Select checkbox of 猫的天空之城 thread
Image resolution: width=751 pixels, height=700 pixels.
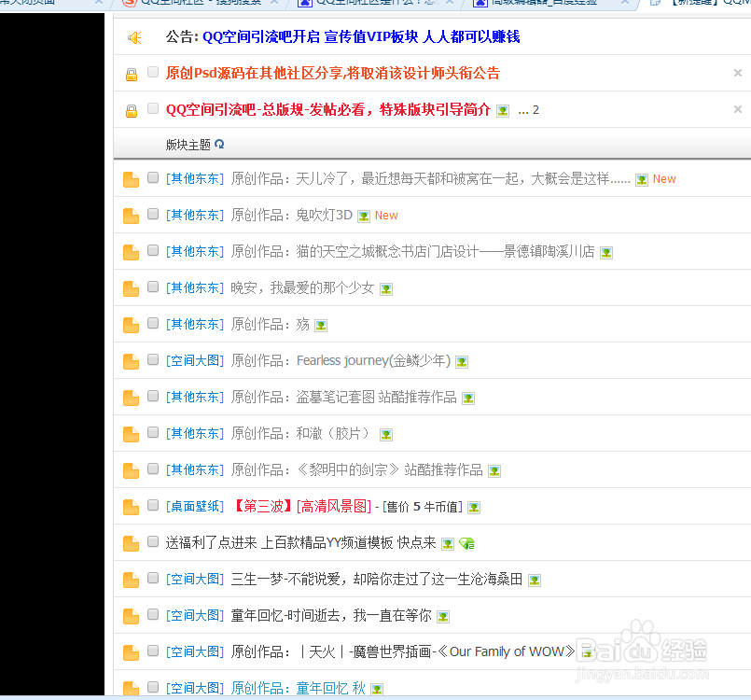pos(153,250)
